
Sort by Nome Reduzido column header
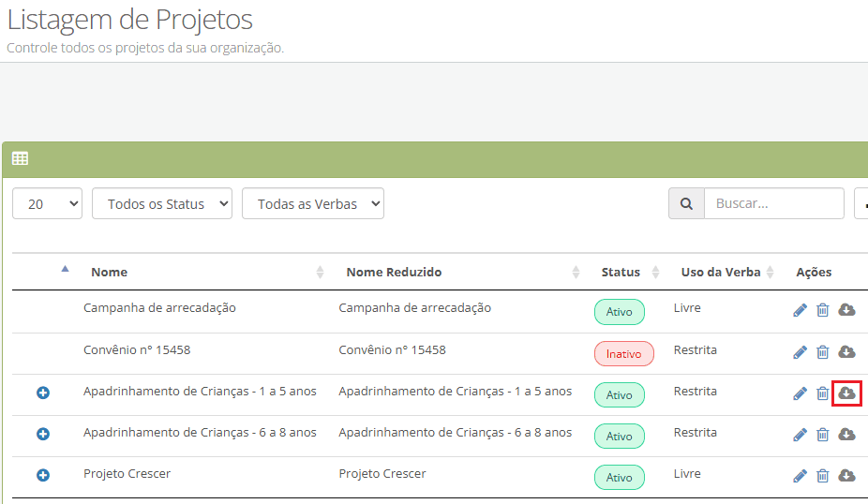pos(394,272)
